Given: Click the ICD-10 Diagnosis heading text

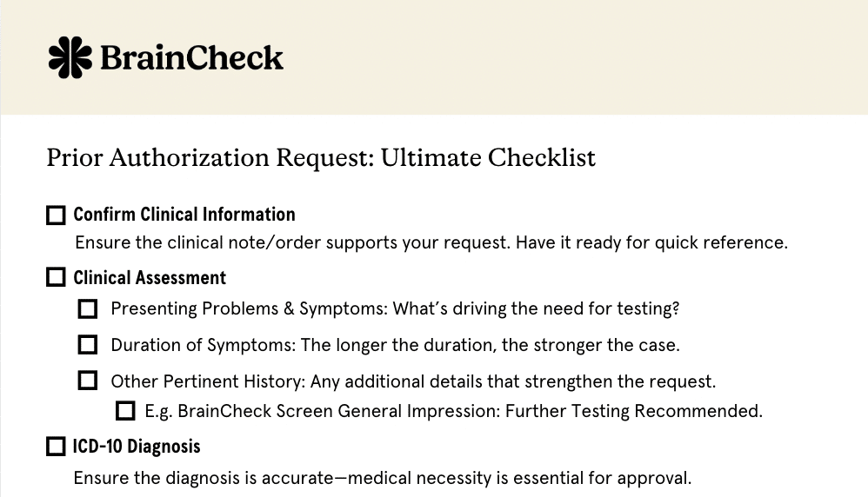Looking at the screenshot, I should click(x=137, y=447).
